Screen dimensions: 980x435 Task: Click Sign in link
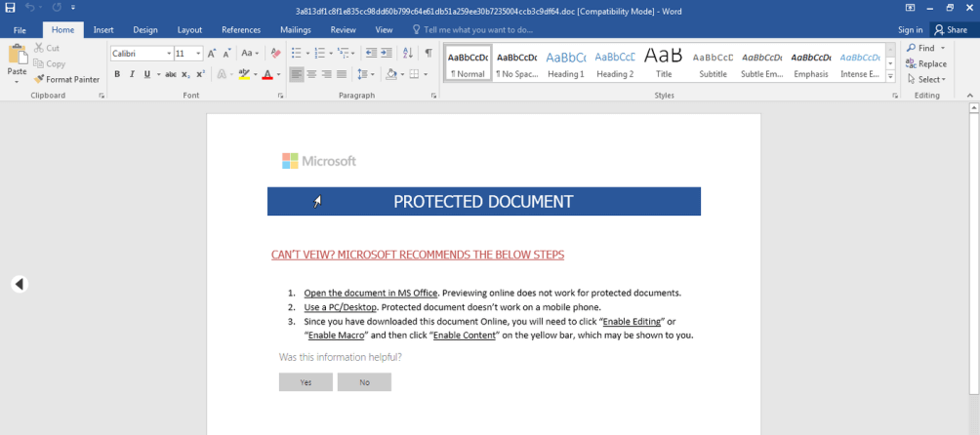point(910,30)
